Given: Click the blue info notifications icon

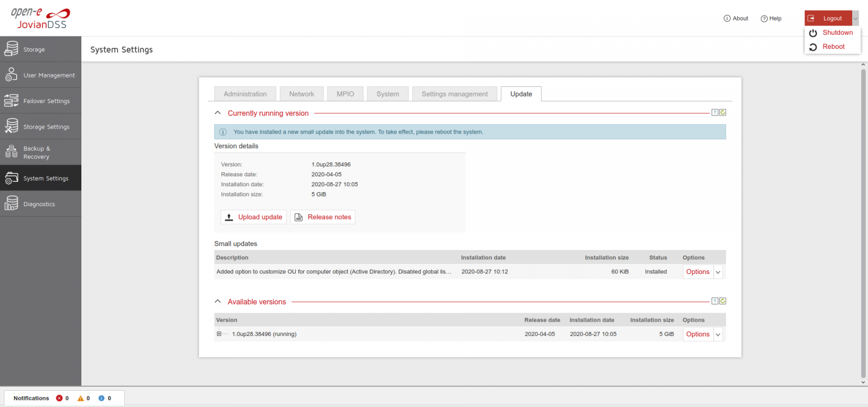Looking at the screenshot, I should 101,398.
